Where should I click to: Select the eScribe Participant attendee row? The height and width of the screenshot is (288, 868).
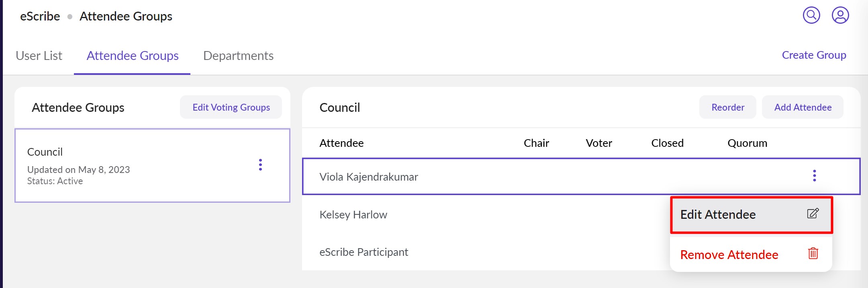[364, 252]
